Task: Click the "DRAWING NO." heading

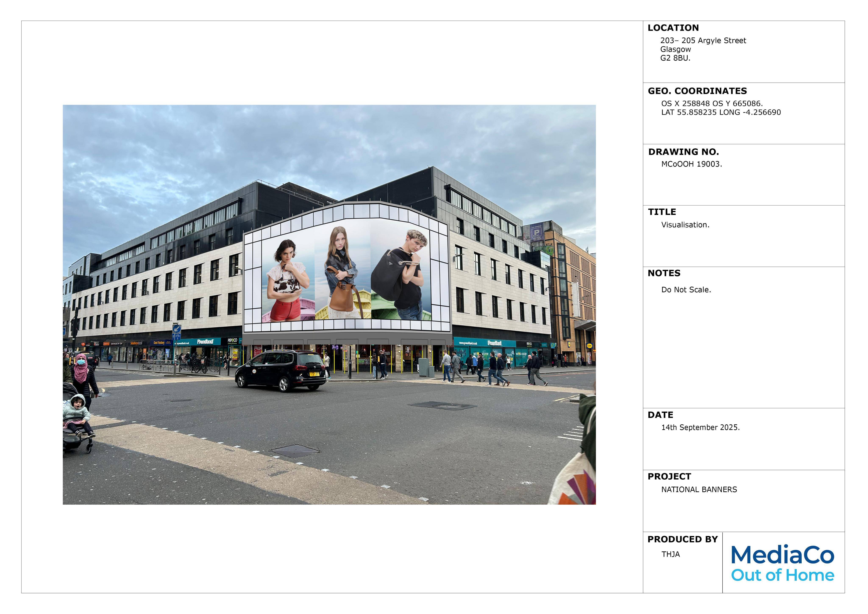Action: pyautogui.click(x=683, y=152)
